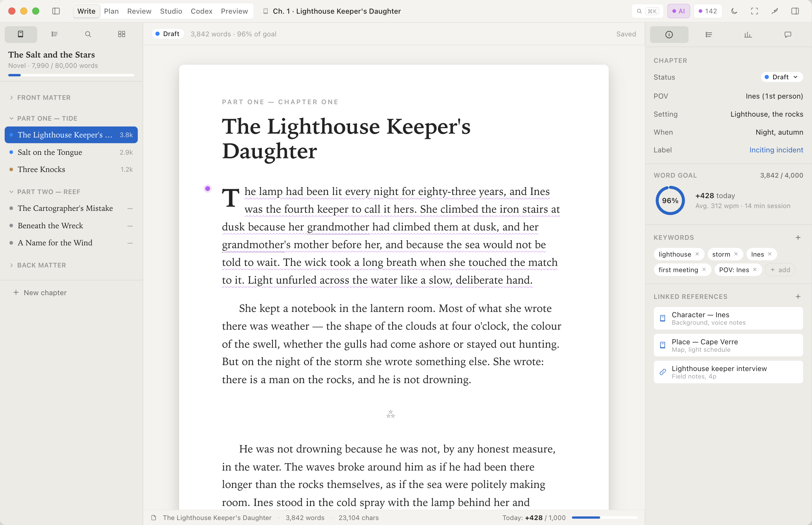The image size is (812, 525).
Task: Select The Lighthouse Keeper's chapter in sidebar
Action: [71, 135]
